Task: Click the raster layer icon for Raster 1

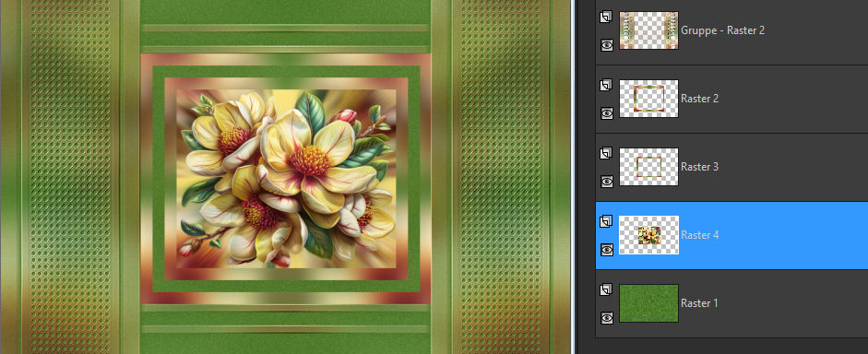Action: 606,289
